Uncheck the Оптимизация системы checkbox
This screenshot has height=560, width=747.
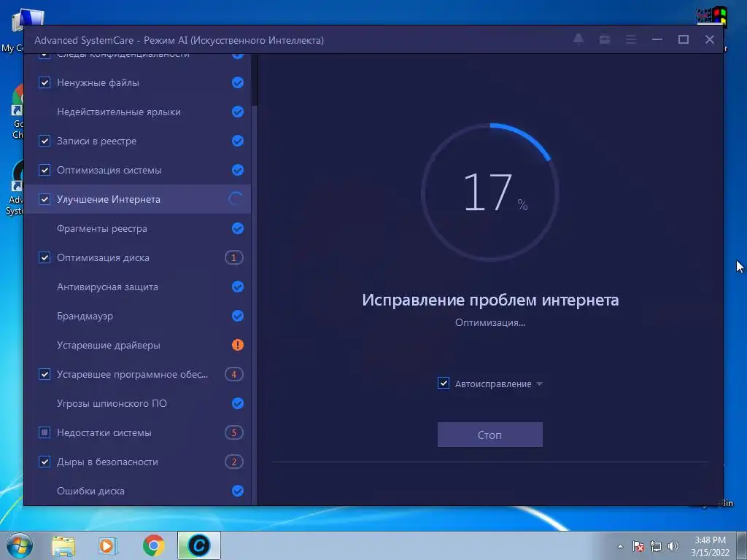(44, 170)
